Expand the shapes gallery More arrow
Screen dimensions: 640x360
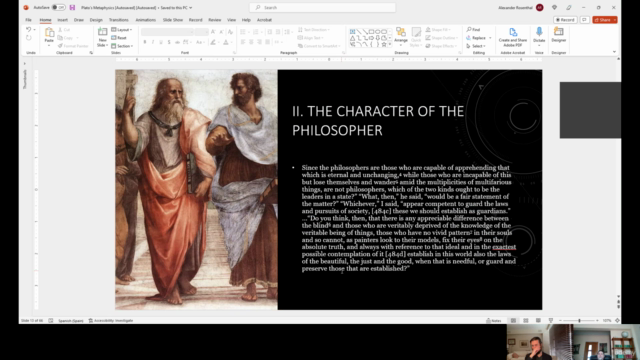coord(390,44)
